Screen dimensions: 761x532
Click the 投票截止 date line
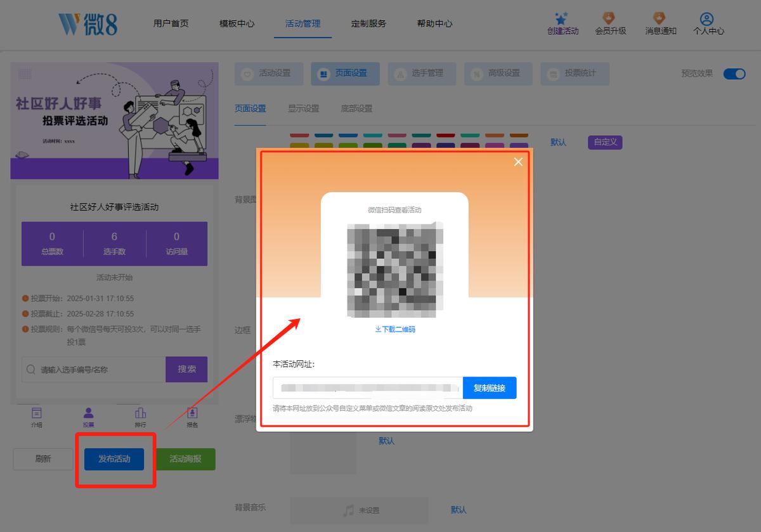coord(78,314)
